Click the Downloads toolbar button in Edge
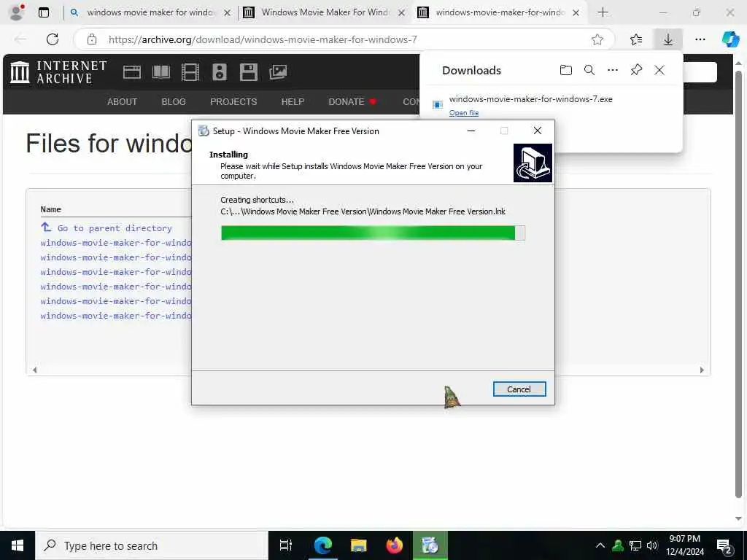Screen dimensions: 747x560 [x=668, y=39]
